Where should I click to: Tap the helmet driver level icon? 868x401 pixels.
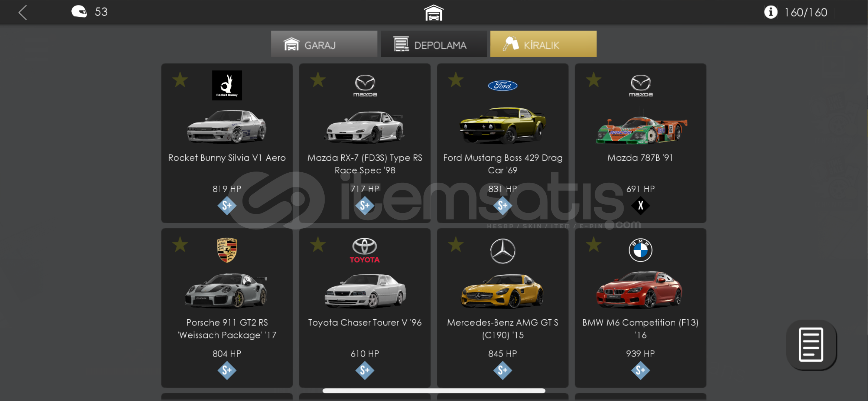tap(79, 12)
